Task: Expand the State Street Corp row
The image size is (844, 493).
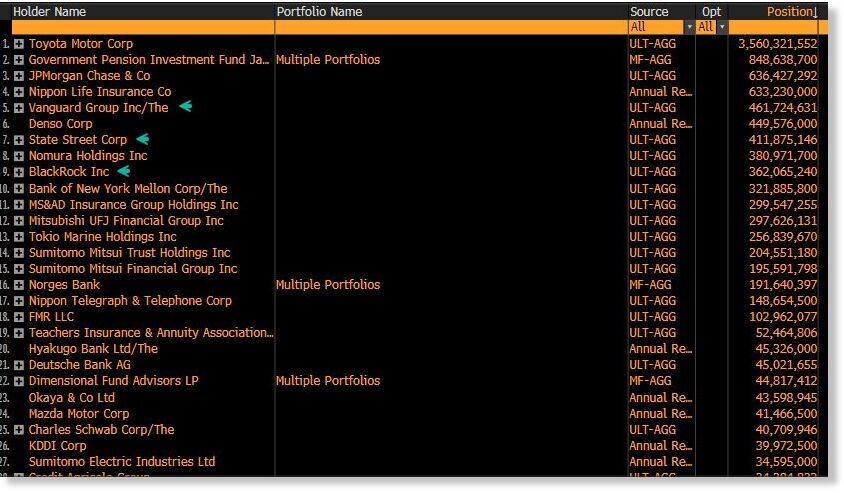Action: (x=19, y=140)
